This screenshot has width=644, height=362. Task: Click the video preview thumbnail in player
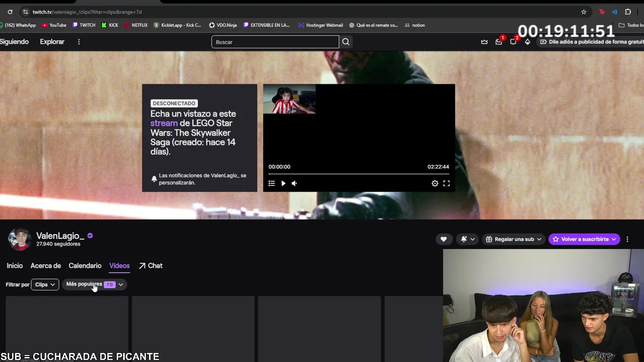tap(289, 100)
